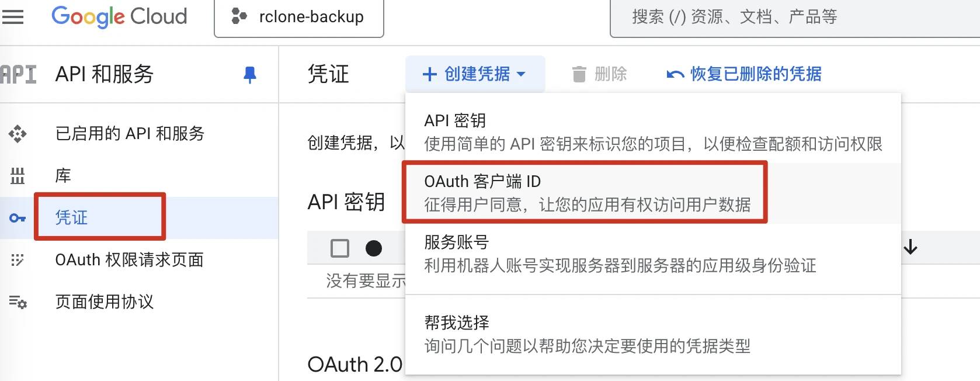This screenshot has width=980, height=381.
Task: Click the black status dot column header
Action: [374, 248]
